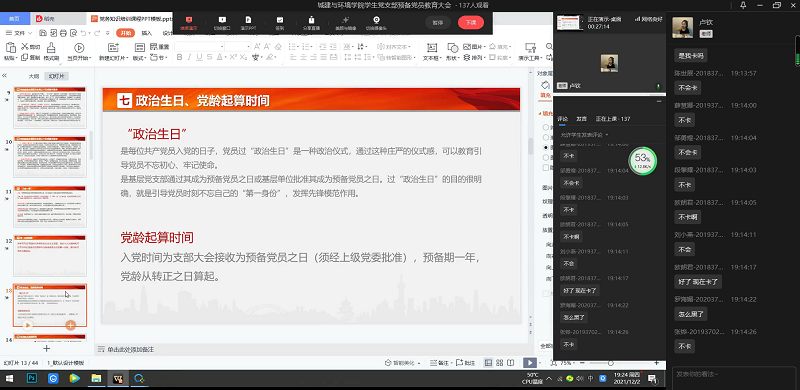
Task: Collapse the slide panel with double-chevron
Action: 4,76
